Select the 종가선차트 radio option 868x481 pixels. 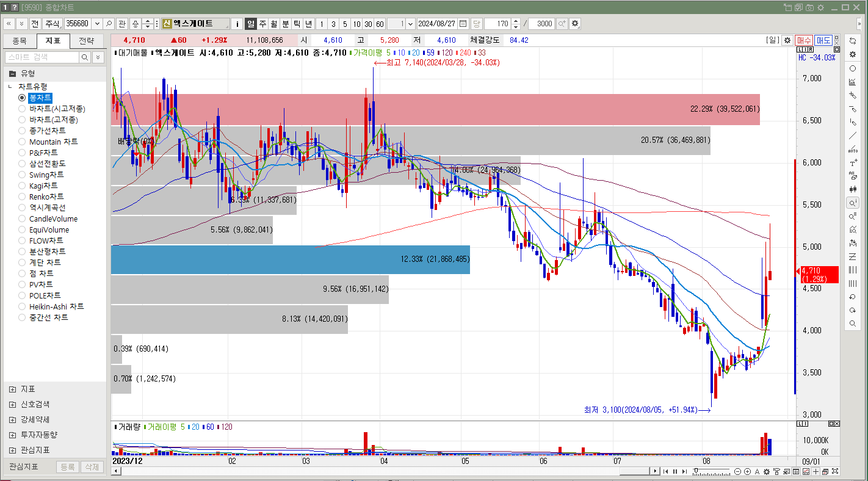point(22,131)
